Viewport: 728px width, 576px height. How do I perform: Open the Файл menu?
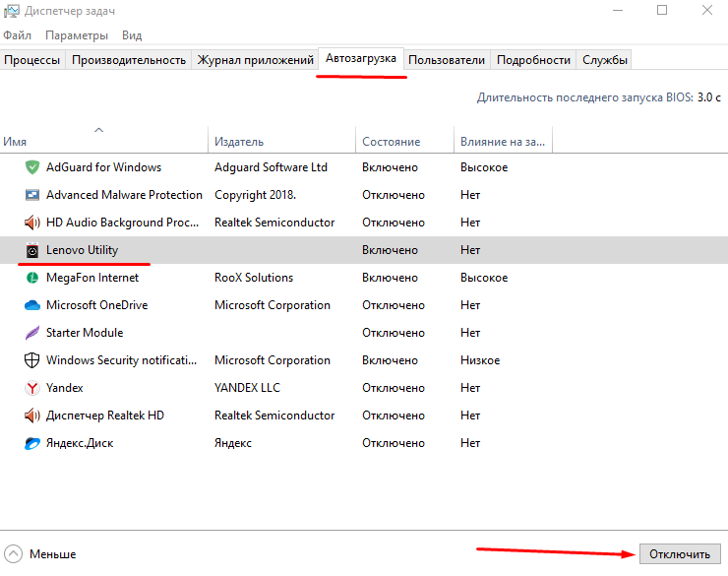point(17,35)
